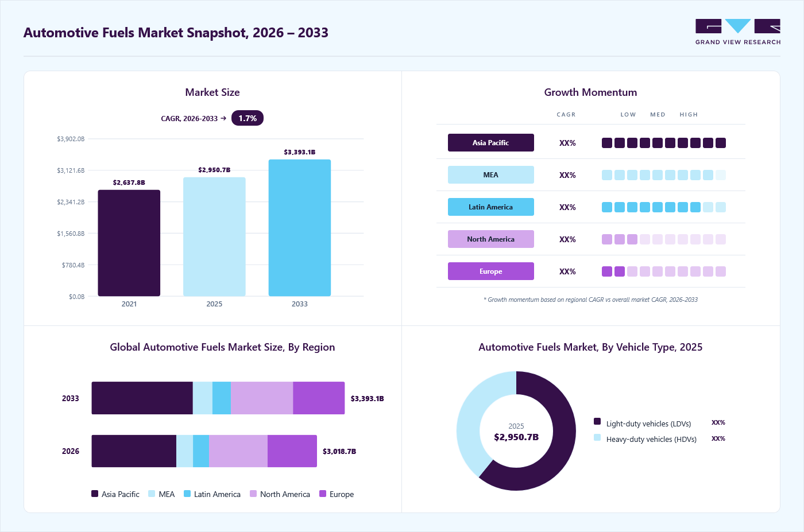Click the 2026 North America stacked bar segment
The width and height of the screenshot is (804, 532).
[x=238, y=451]
